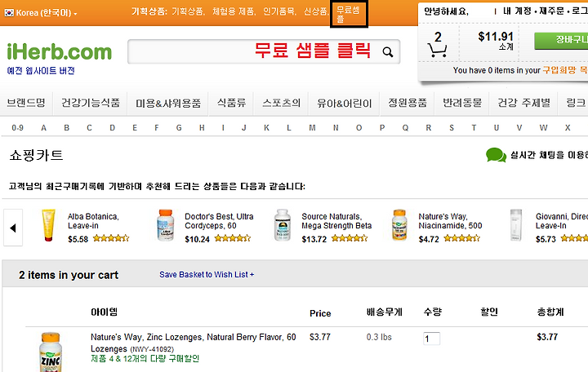The width and height of the screenshot is (588, 372).
Task: Click Save Basket to Wish List link
Action: (x=207, y=275)
